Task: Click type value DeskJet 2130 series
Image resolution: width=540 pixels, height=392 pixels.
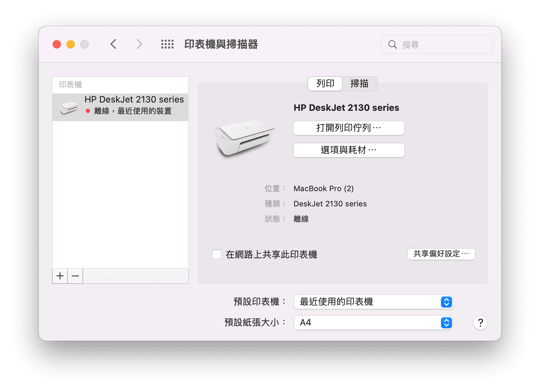Action: click(330, 204)
